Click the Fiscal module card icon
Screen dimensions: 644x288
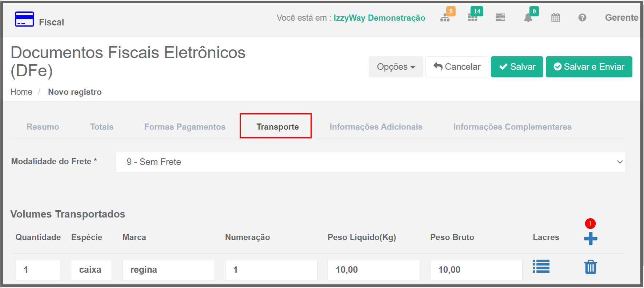24,19
